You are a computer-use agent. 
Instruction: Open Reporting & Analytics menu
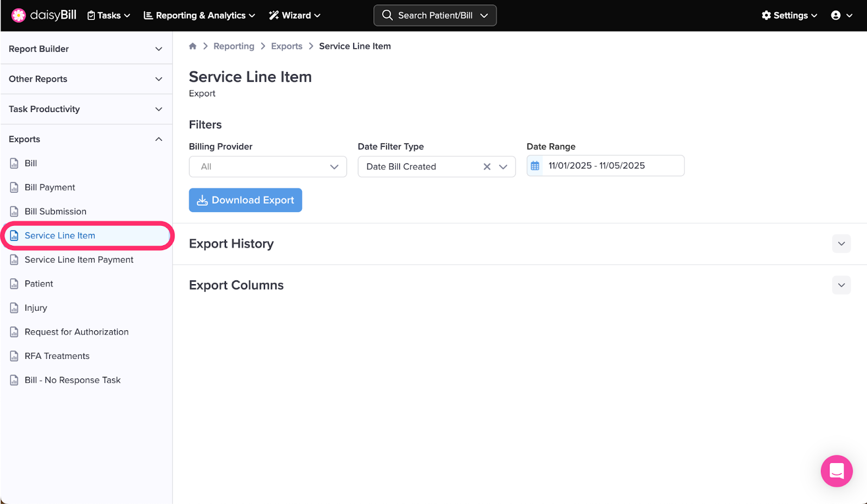tap(199, 15)
